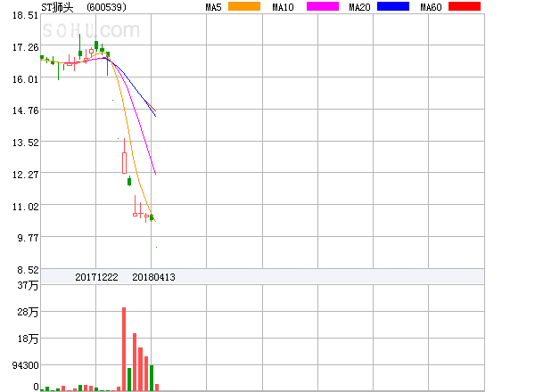
Task: Click the 8.52 price axis label
Action: [28, 270]
